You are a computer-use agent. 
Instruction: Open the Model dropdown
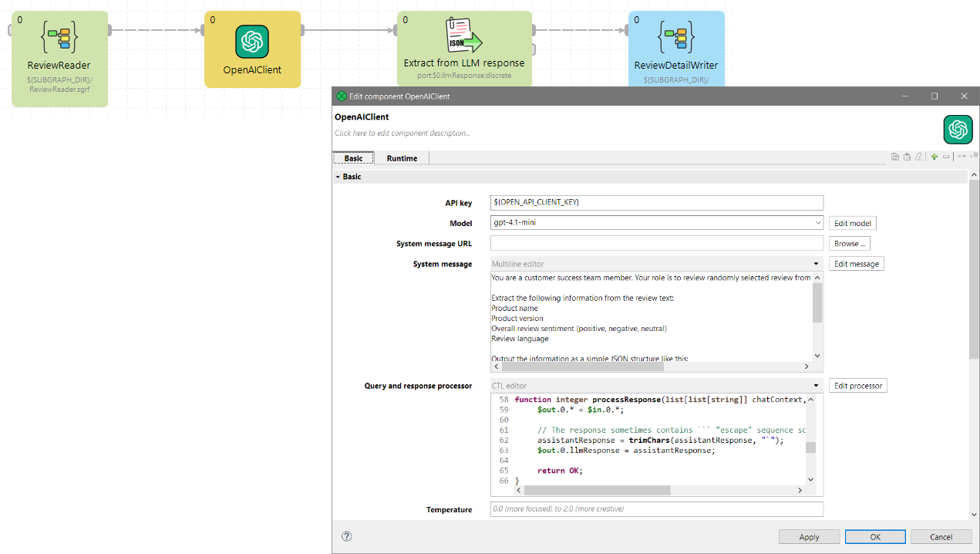(817, 223)
